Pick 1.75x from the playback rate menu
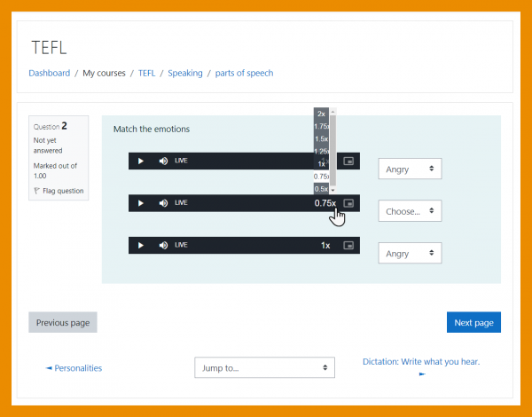The image size is (532, 417). pos(321,127)
